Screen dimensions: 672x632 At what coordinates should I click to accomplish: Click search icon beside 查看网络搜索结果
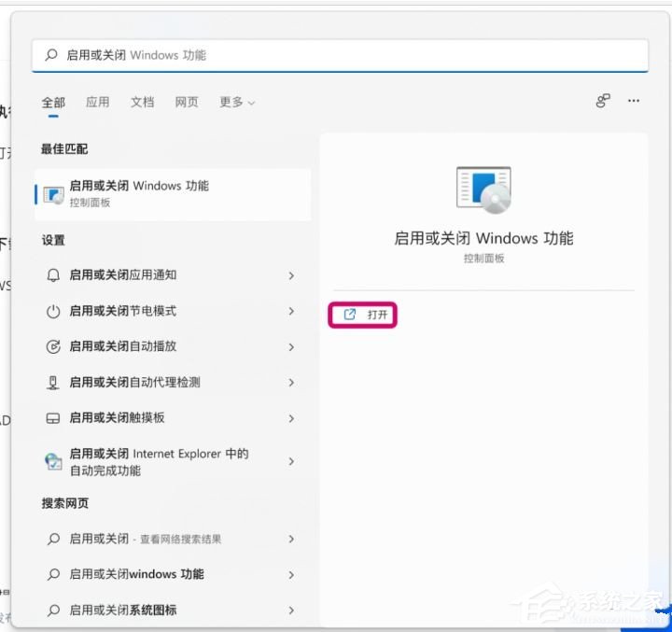[53, 539]
